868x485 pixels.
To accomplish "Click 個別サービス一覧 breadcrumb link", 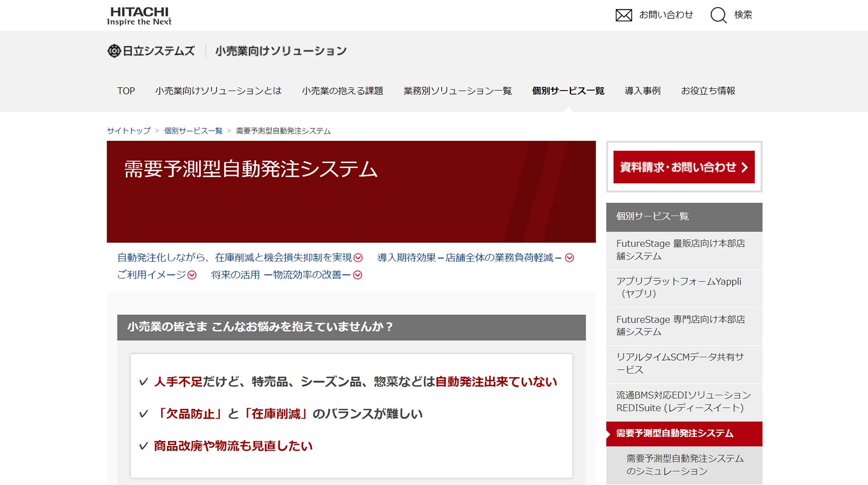I will (x=193, y=131).
